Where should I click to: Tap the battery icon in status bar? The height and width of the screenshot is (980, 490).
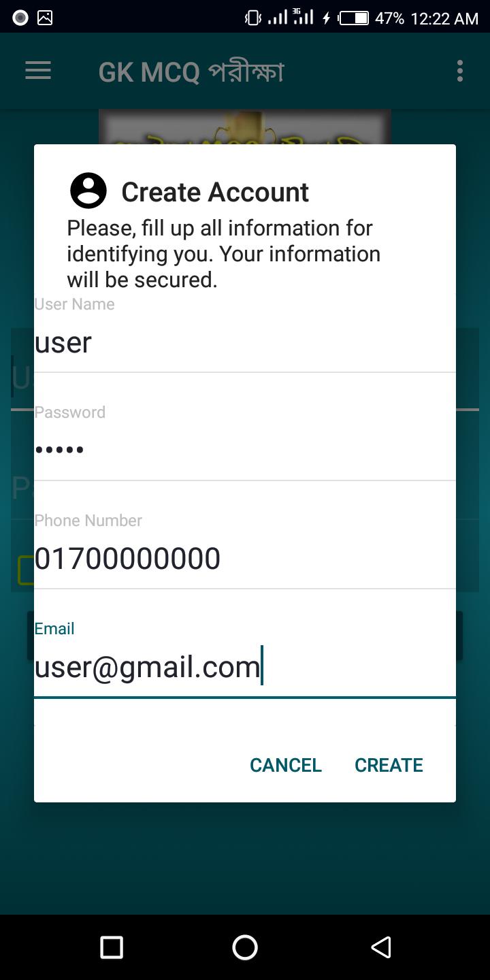pos(354,18)
